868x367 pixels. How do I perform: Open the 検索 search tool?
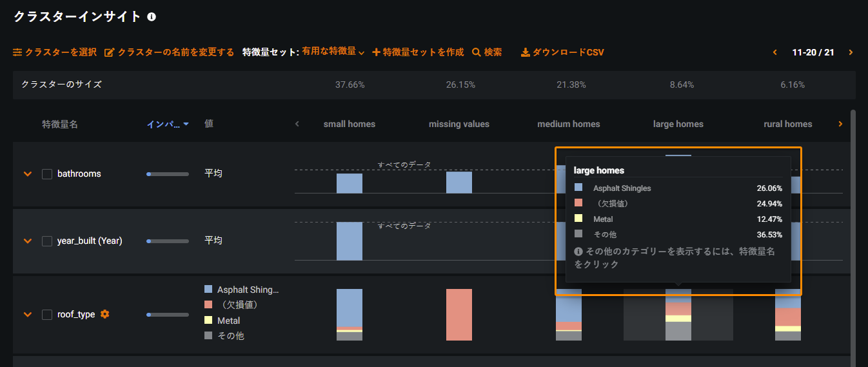point(487,52)
